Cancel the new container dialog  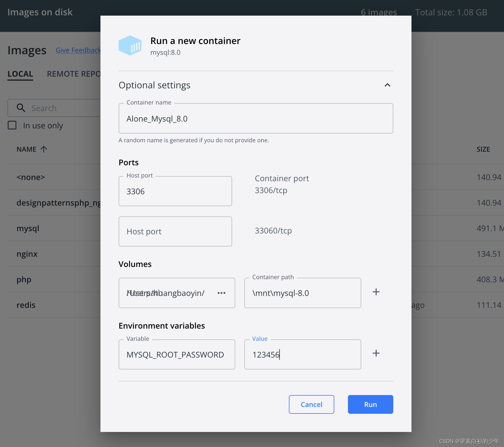(x=311, y=404)
